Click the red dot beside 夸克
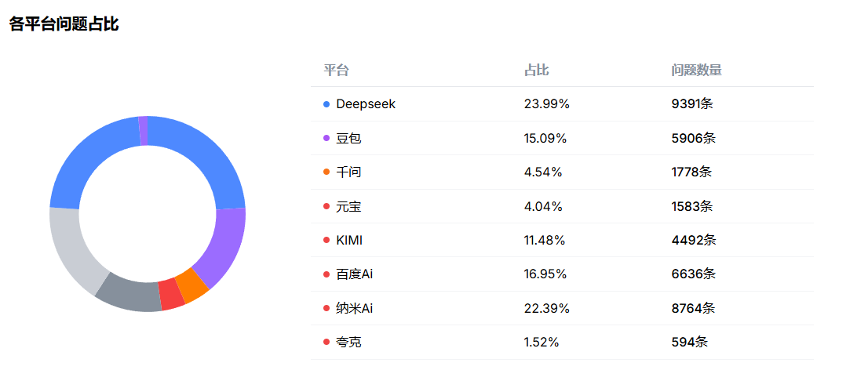 click(326, 343)
